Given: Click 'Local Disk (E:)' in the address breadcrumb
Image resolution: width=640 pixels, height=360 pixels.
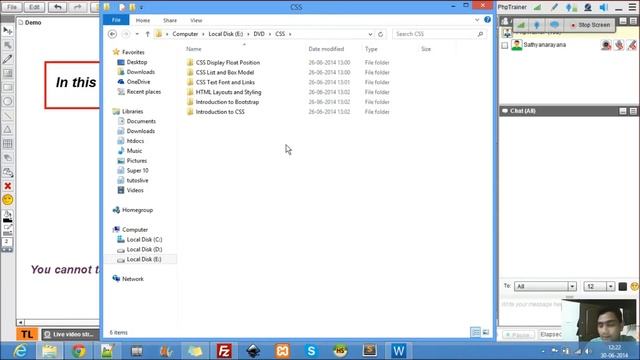Looking at the screenshot, I should pyautogui.click(x=226, y=34).
